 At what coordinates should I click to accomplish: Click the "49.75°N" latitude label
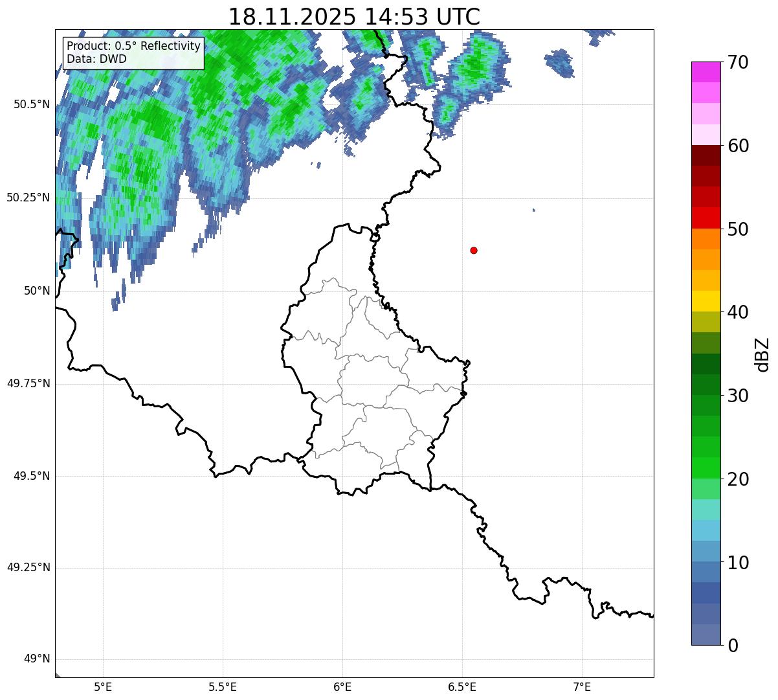28,383
